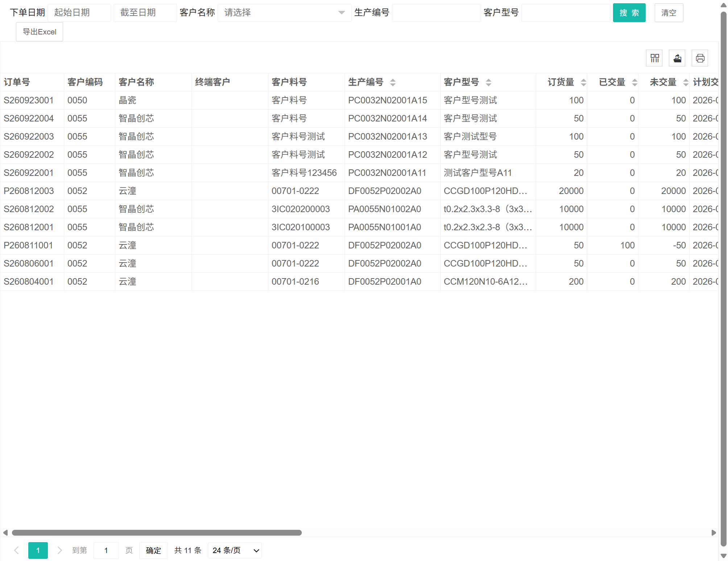Click the vertical page scrollbar thumb
The image size is (728, 561).
[x=723, y=279]
